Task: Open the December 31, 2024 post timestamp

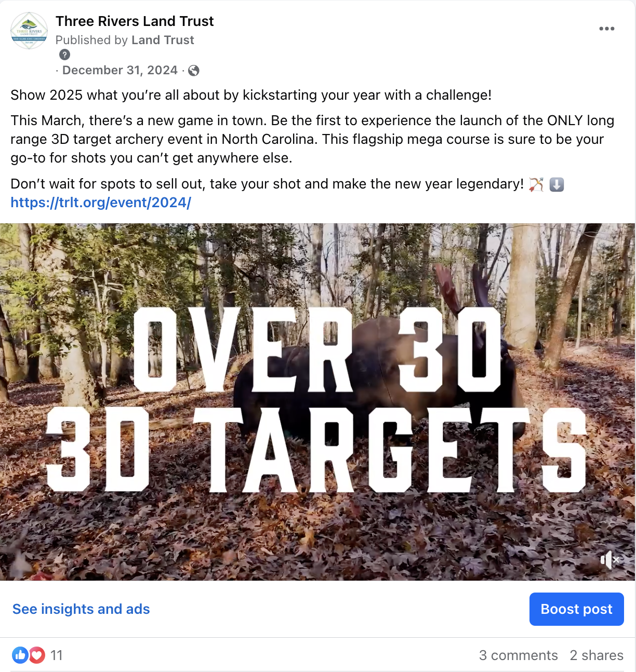Action: point(120,70)
